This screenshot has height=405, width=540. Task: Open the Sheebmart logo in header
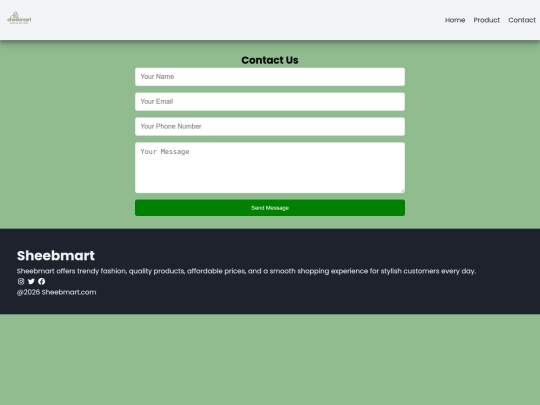(x=19, y=18)
